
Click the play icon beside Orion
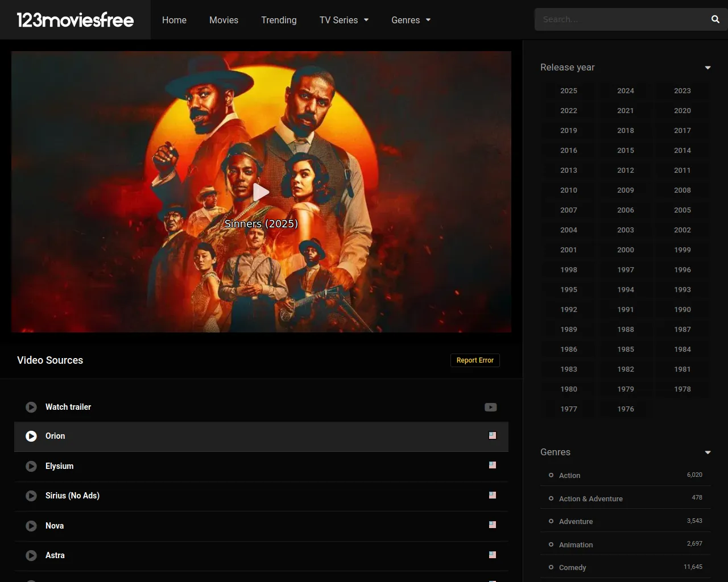[x=31, y=436]
